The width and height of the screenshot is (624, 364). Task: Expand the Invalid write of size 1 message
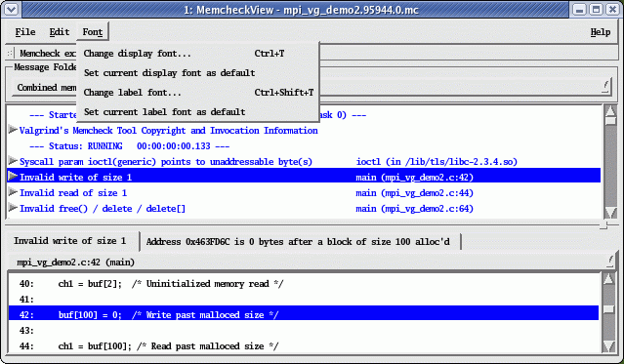pos(13,177)
